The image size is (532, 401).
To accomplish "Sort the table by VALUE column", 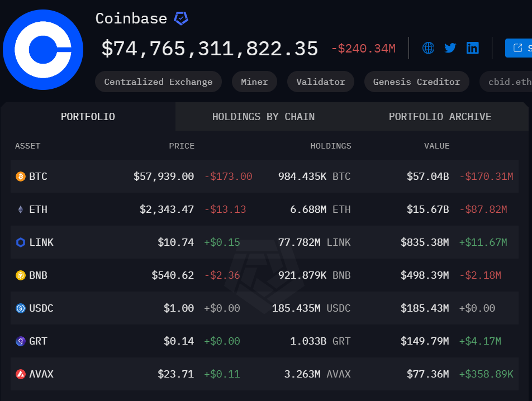I will pyautogui.click(x=436, y=146).
